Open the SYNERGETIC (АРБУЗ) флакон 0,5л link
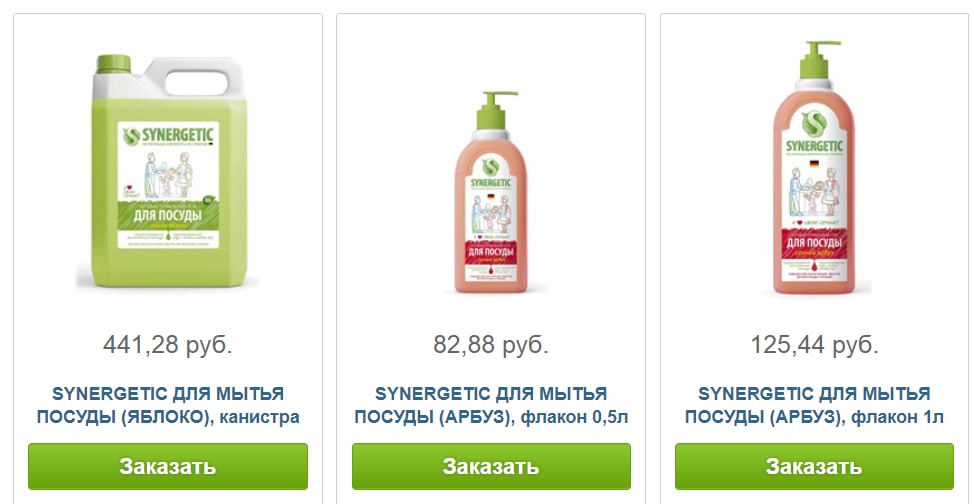Image resolution: width=974 pixels, height=504 pixels. [491, 405]
